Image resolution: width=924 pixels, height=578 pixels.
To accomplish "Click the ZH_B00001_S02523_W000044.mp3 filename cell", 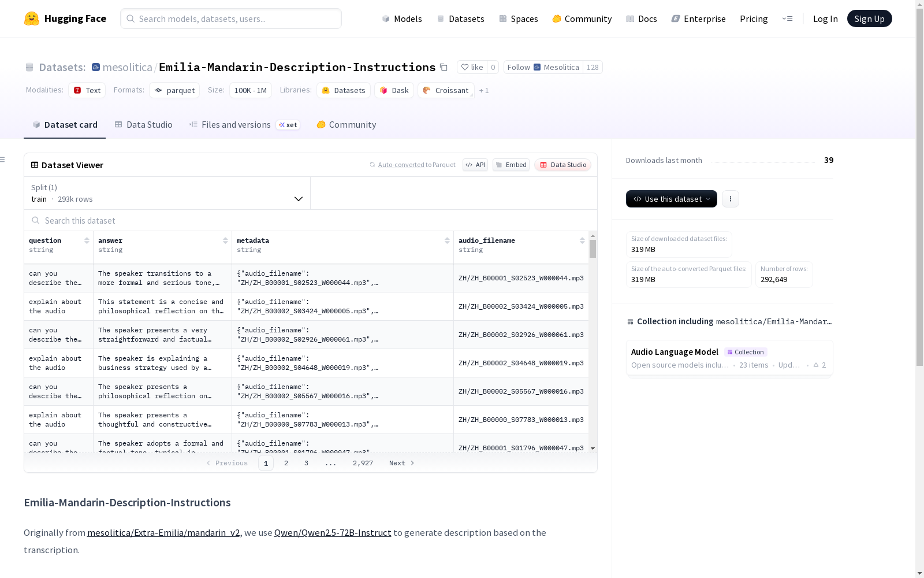I will [x=521, y=278].
